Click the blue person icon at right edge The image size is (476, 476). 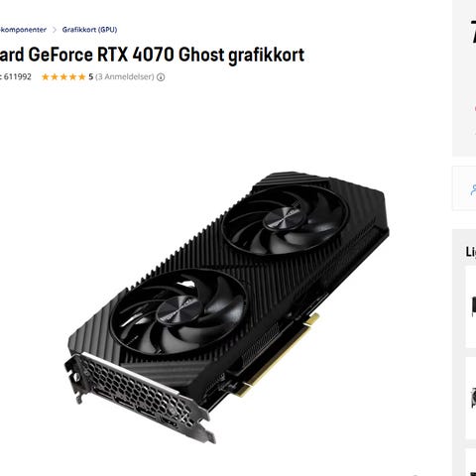473,189
